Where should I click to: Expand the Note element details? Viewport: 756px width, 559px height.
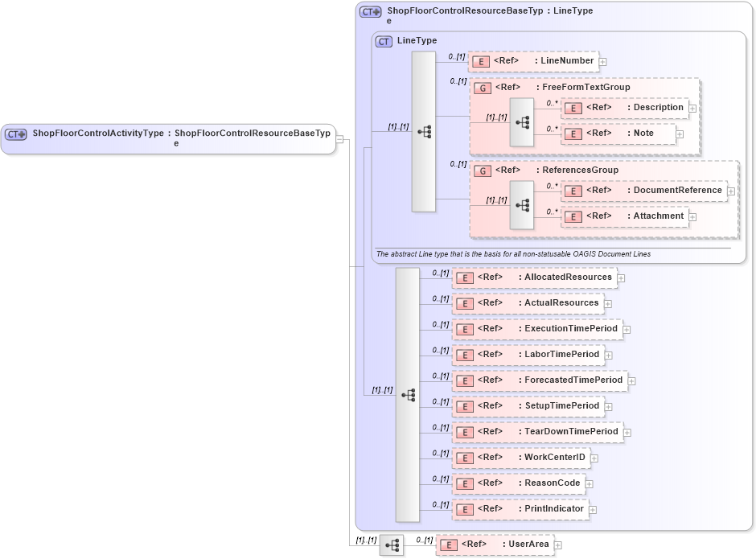[680, 134]
